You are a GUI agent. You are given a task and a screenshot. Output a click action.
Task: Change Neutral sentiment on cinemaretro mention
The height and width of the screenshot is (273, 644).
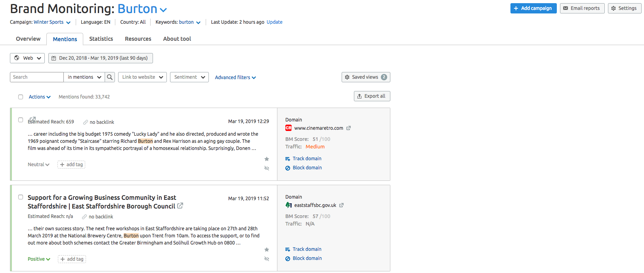(38, 165)
